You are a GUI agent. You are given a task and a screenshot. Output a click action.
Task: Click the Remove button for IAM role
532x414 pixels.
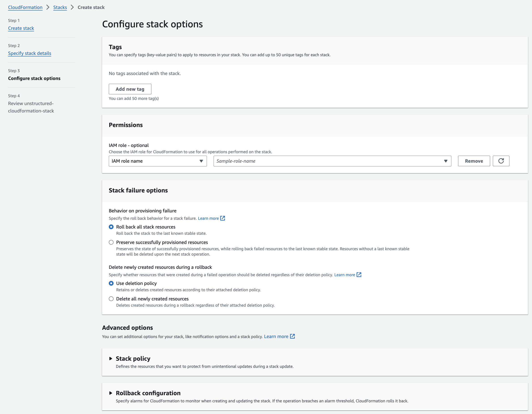tap(474, 161)
